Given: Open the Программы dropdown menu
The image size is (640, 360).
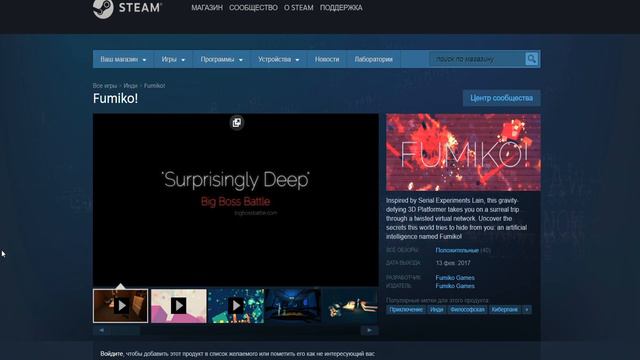Looking at the screenshot, I should tap(221, 59).
